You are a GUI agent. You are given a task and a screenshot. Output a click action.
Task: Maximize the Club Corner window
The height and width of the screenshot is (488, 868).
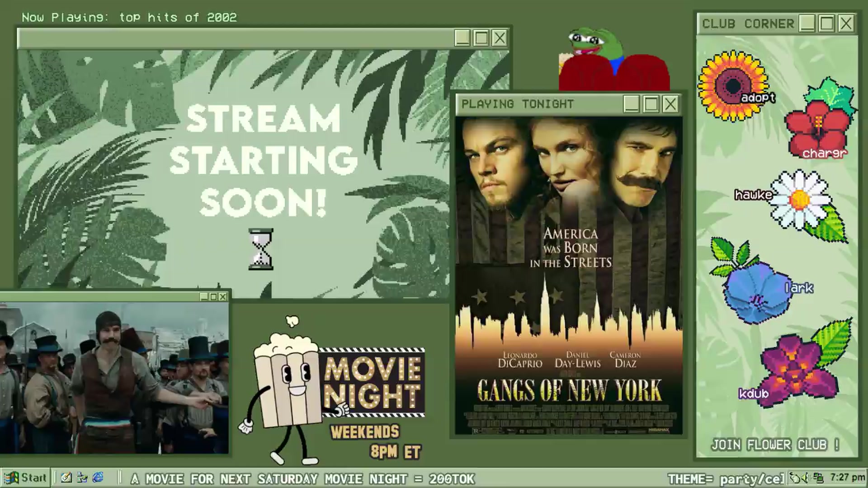click(x=826, y=23)
